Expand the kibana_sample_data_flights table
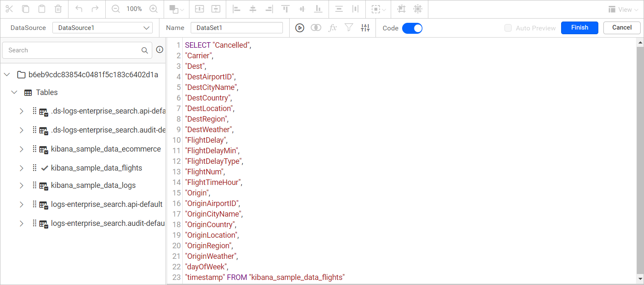 [x=22, y=168]
